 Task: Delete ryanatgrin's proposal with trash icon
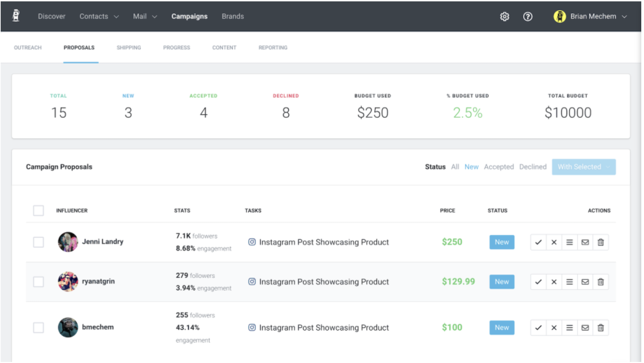(601, 282)
